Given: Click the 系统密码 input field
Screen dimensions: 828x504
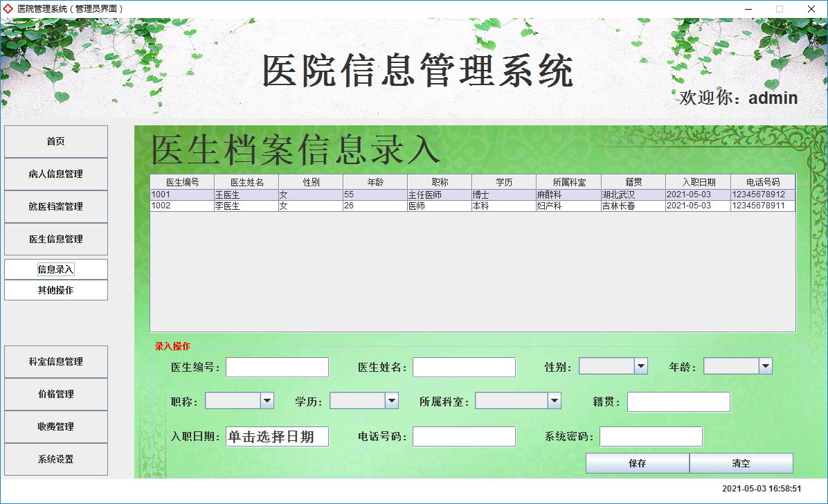Looking at the screenshot, I should pos(651,437).
